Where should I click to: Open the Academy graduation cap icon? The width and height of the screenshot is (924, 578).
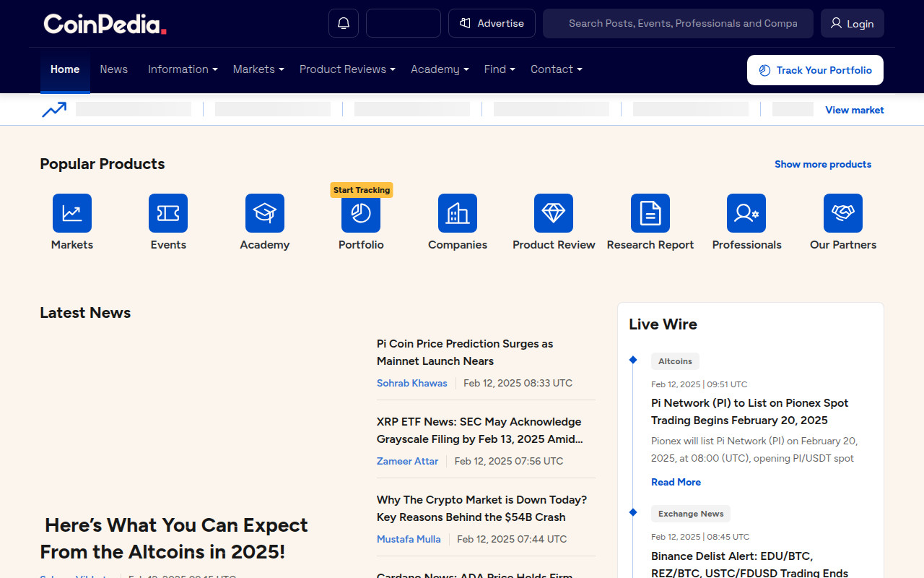pyautogui.click(x=265, y=213)
